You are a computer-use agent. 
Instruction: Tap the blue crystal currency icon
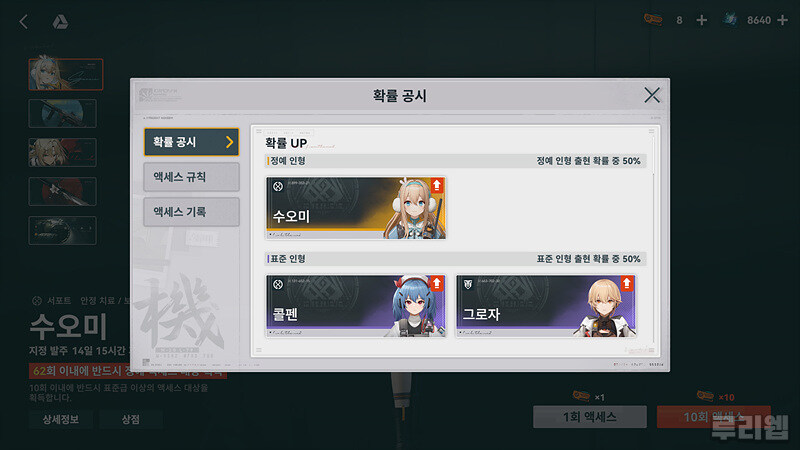(730, 19)
